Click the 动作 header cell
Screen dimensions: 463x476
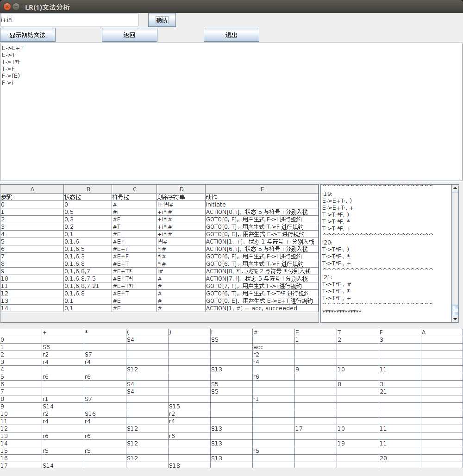click(x=262, y=197)
